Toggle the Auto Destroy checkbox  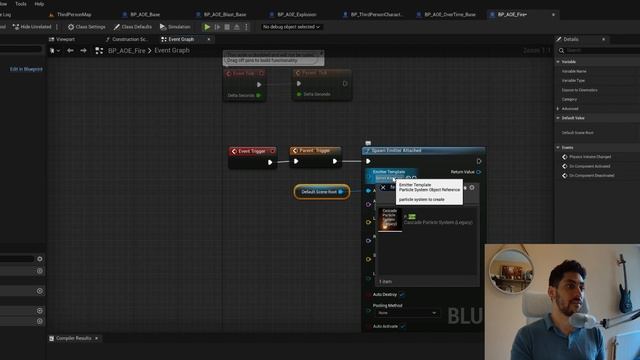tap(402, 295)
